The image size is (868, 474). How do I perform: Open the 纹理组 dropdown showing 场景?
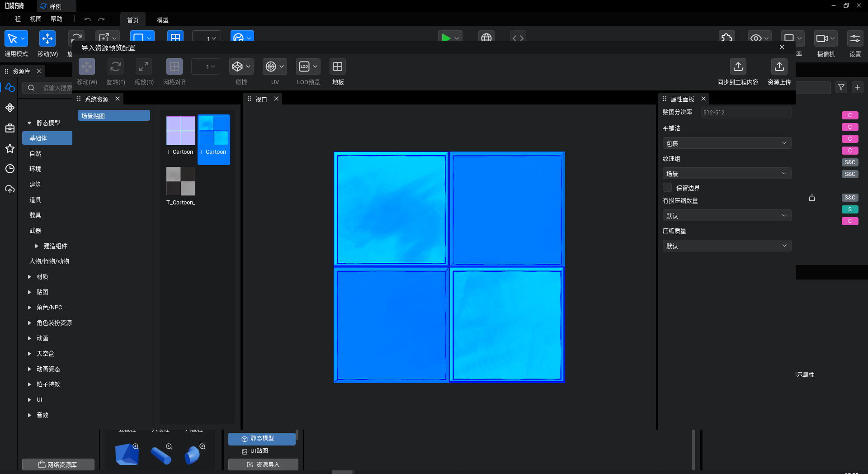[x=727, y=174]
